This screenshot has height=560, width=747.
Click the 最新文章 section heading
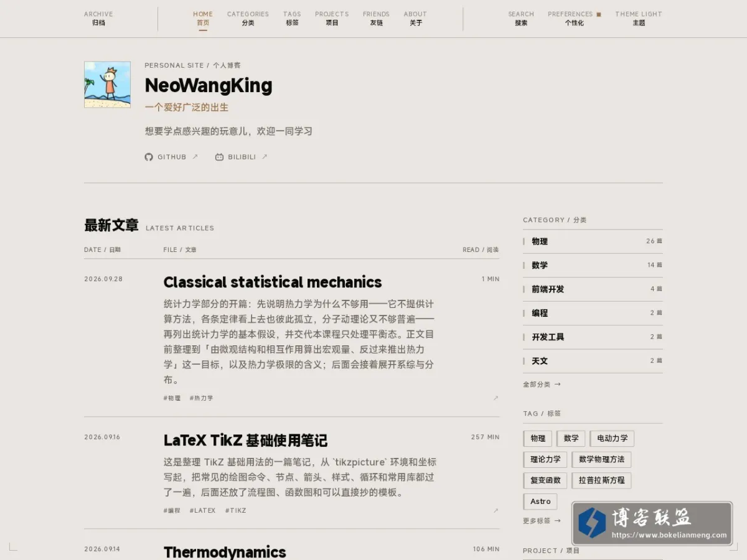pyautogui.click(x=111, y=225)
